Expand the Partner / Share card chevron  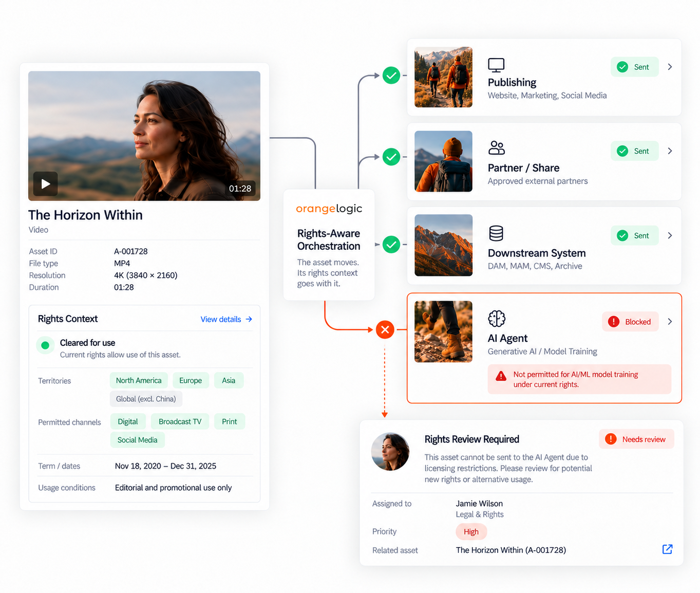670,151
